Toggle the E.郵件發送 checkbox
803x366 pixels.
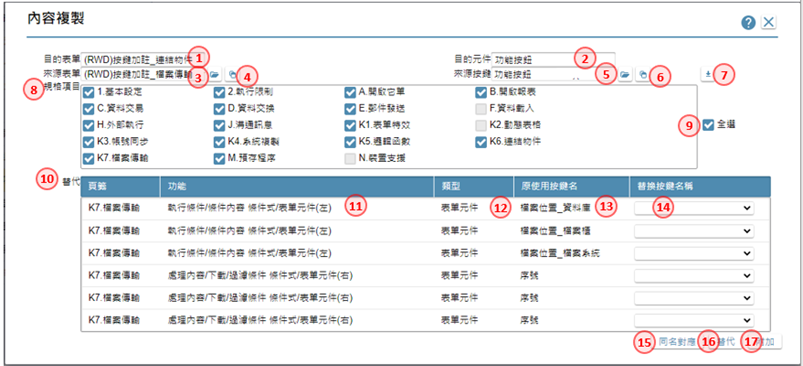(350, 109)
